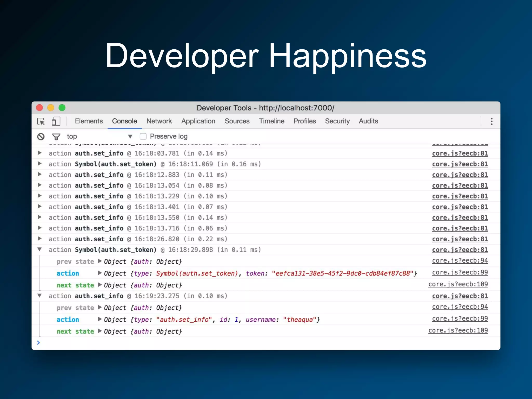532x399 pixels.
Task: Expand next state Object under auth.set_info 16:19:23.275
Action: pyautogui.click(x=100, y=331)
